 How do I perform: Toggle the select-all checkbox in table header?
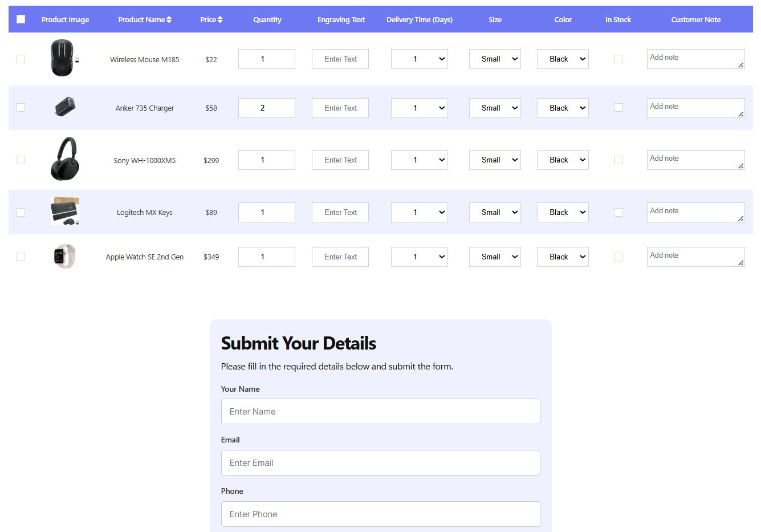pos(21,19)
